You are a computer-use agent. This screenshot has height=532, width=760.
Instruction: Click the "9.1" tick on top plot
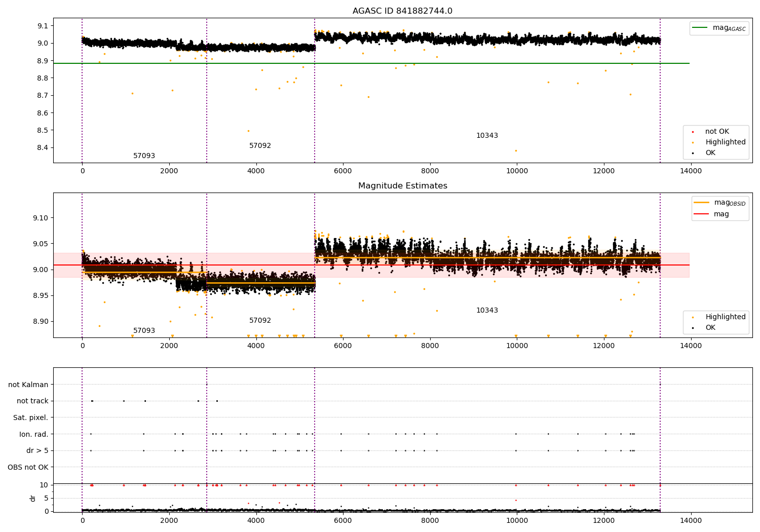[43, 26]
